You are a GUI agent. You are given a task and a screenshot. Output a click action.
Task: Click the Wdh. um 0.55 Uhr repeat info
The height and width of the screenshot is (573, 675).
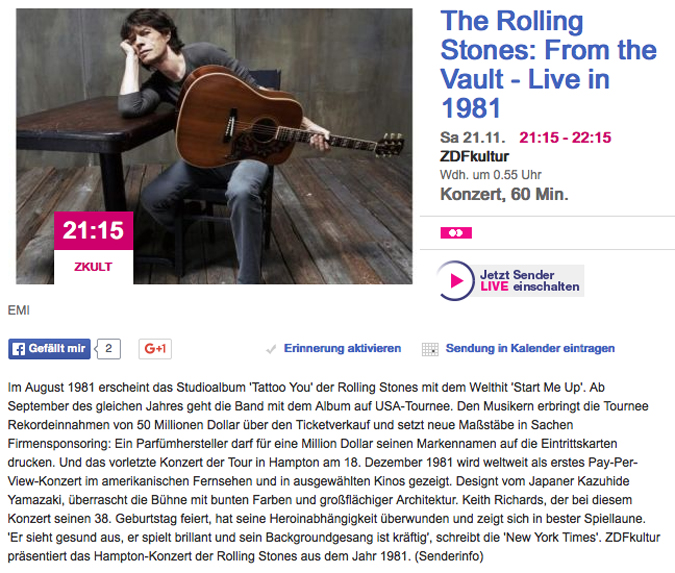tap(490, 175)
